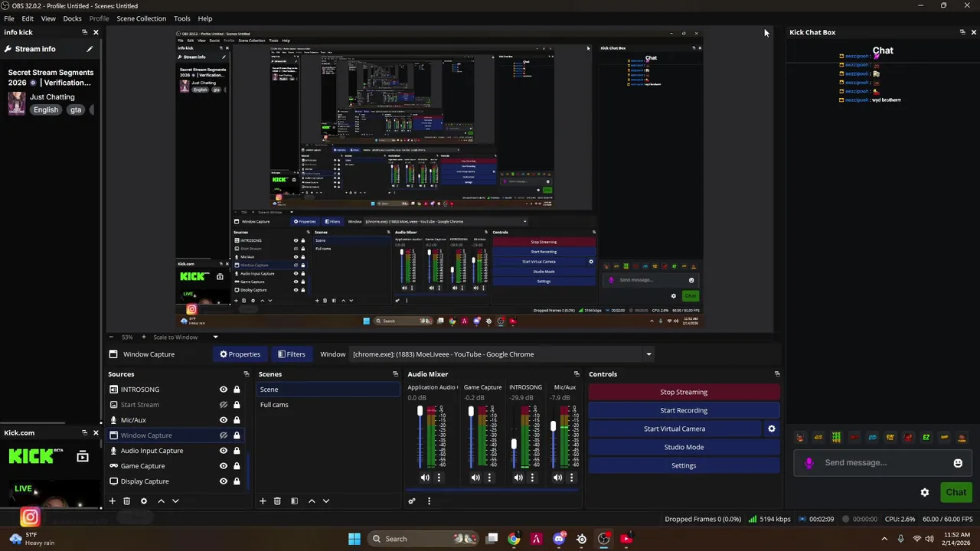Add a new source with plus icon
Viewport: 980px width, 551px height.
(x=112, y=501)
